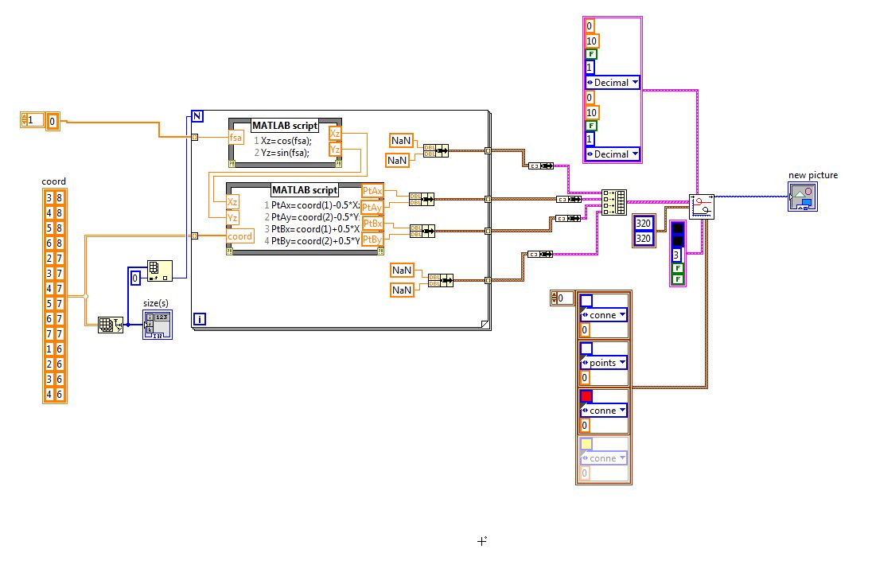Click the first MATLAB script node title
The width and height of the screenshot is (872, 588).
[x=285, y=125]
